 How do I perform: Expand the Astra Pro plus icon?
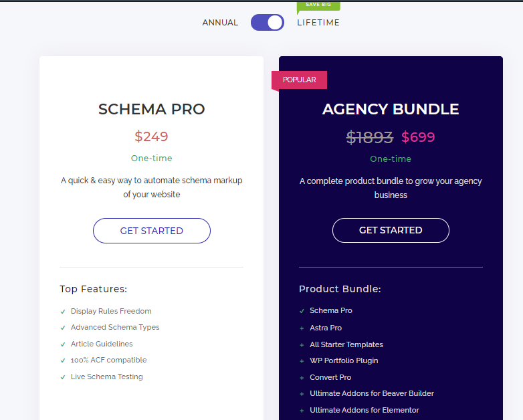302,328
